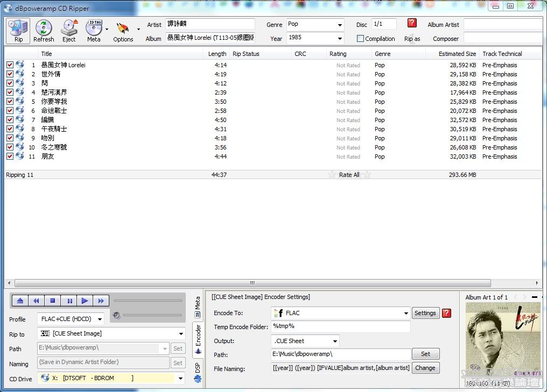This screenshot has width=547, height=392.
Task: Skip to next track in player
Action: pyautogui.click(x=101, y=301)
